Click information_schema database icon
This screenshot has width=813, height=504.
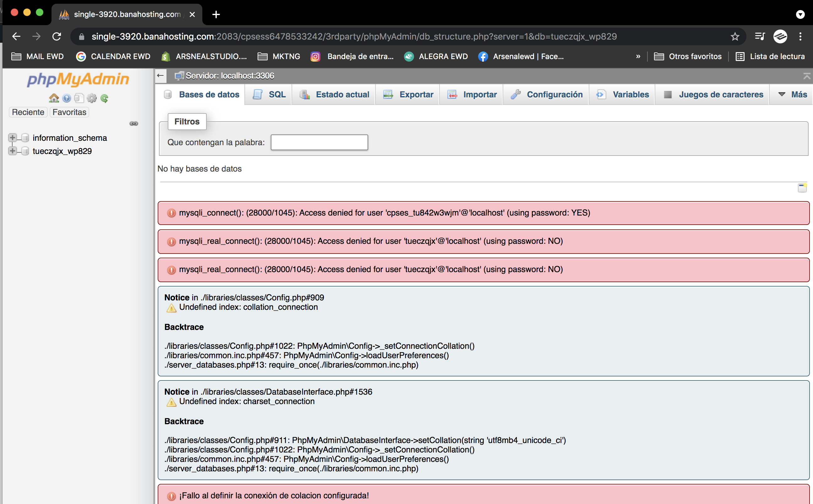[x=25, y=138]
